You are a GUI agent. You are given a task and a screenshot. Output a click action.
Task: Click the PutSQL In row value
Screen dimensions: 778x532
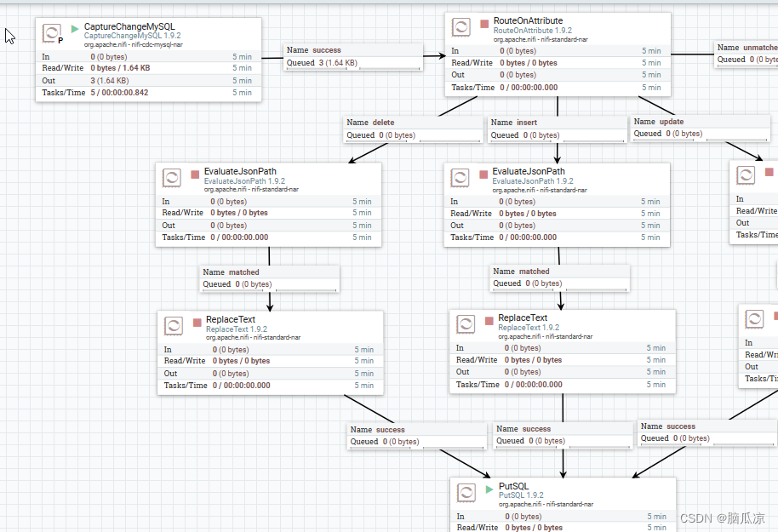click(523, 517)
